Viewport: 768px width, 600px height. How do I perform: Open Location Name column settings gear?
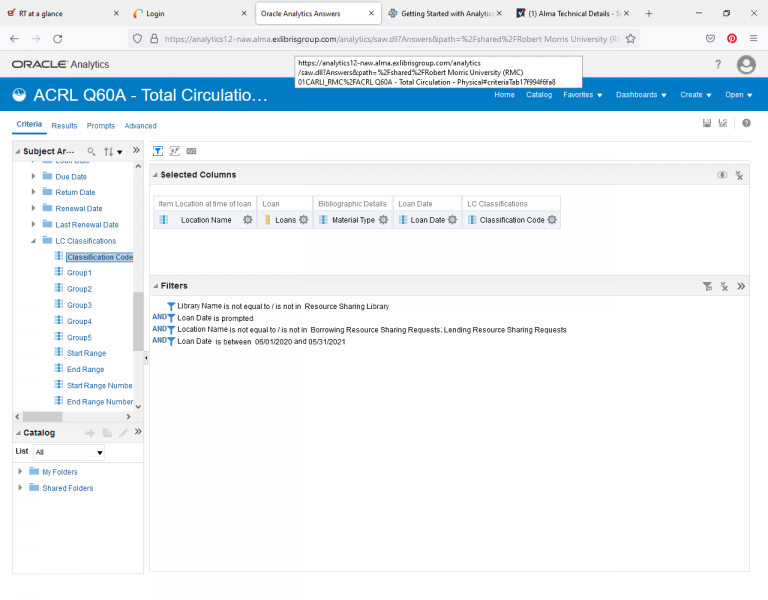tap(248, 220)
